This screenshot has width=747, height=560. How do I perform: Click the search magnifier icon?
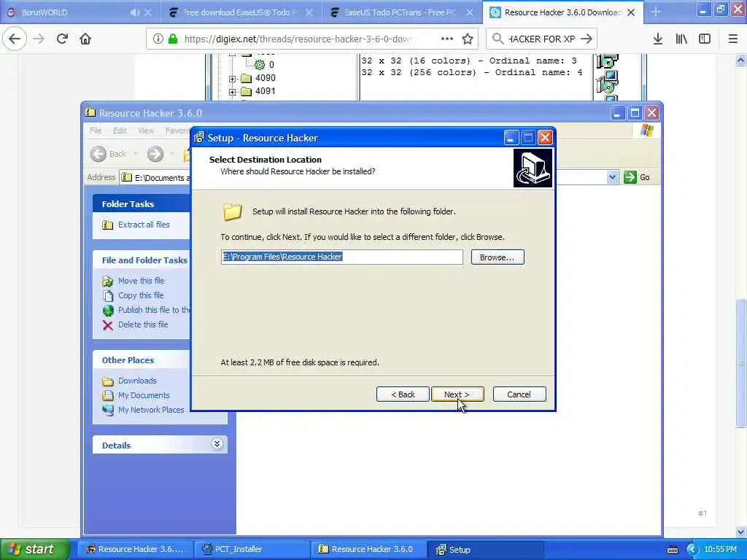[x=498, y=39]
